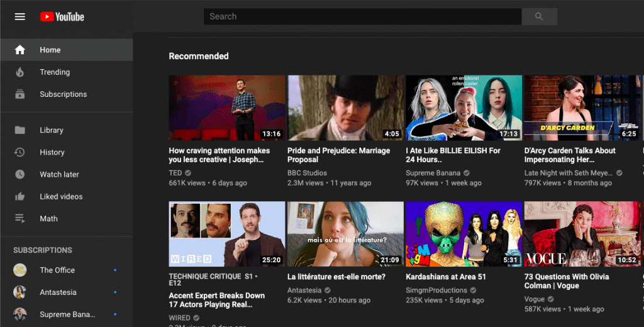Open Watch later via the clock icon

click(20, 174)
